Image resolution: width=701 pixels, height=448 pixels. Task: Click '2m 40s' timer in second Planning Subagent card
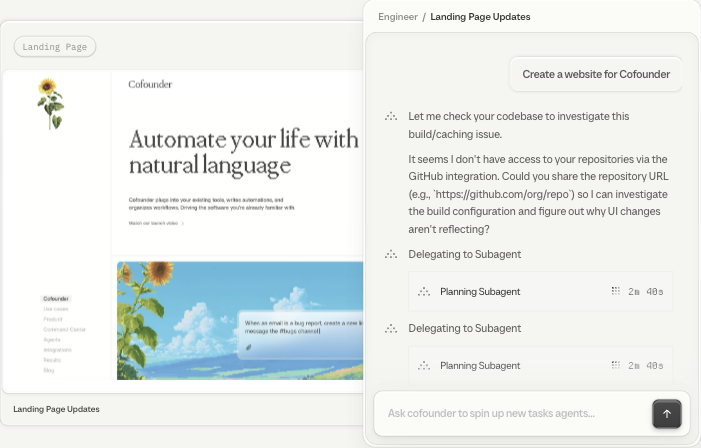point(646,366)
